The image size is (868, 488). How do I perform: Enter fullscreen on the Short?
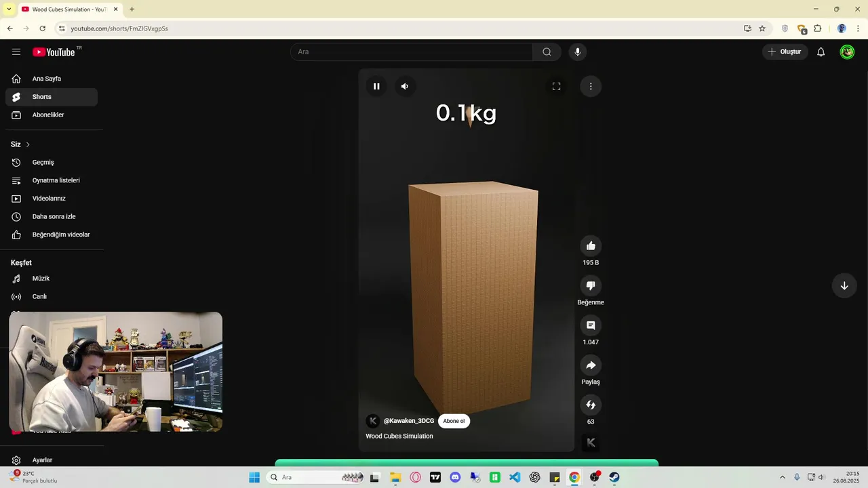[556, 86]
